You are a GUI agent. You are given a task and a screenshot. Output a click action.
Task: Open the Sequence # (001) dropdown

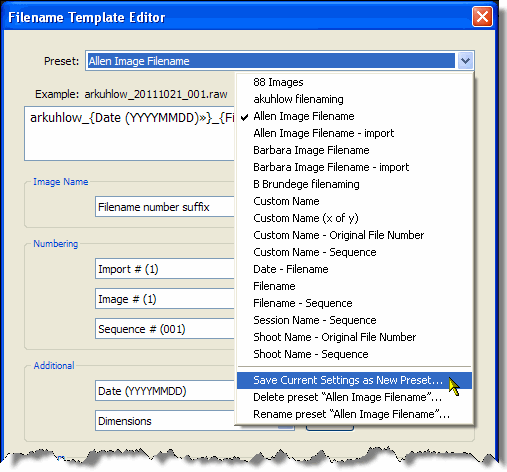click(165, 329)
